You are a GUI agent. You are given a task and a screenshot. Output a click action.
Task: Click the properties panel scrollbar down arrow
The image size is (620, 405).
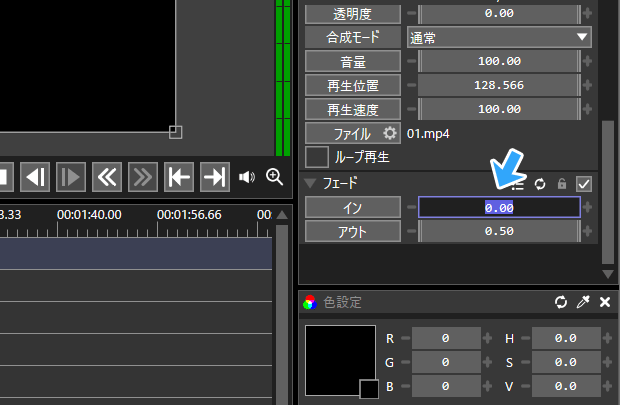608,274
